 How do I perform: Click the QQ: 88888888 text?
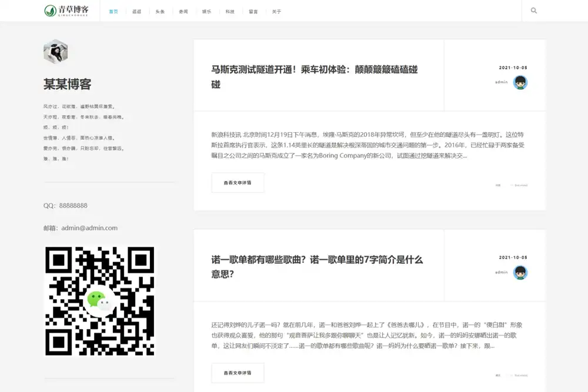click(x=65, y=205)
